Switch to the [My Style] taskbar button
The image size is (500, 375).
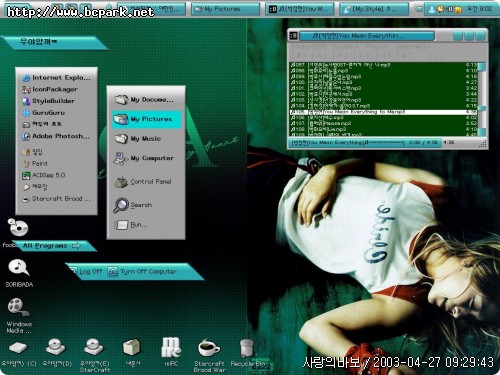tap(374, 9)
